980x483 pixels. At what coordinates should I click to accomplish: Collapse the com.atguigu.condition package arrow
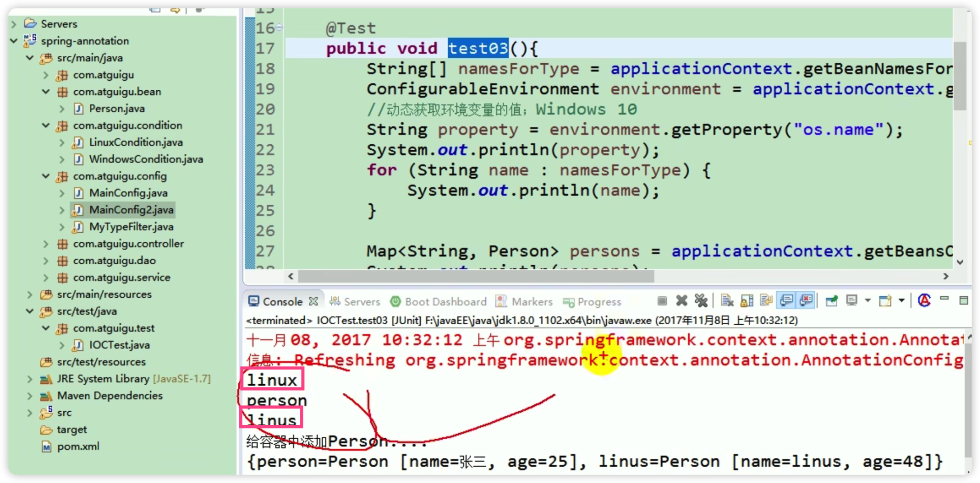(46, 125)
